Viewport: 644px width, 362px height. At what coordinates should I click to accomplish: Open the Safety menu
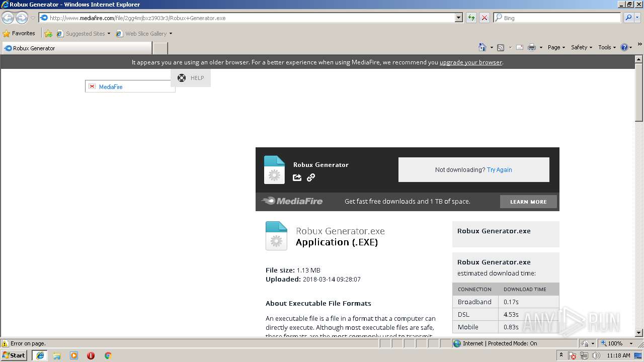click(x=581, y=47)
